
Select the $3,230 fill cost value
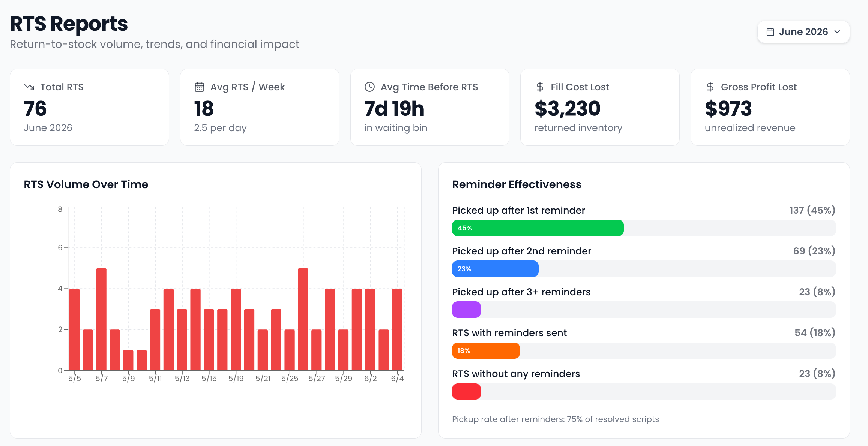click(568, 108)
